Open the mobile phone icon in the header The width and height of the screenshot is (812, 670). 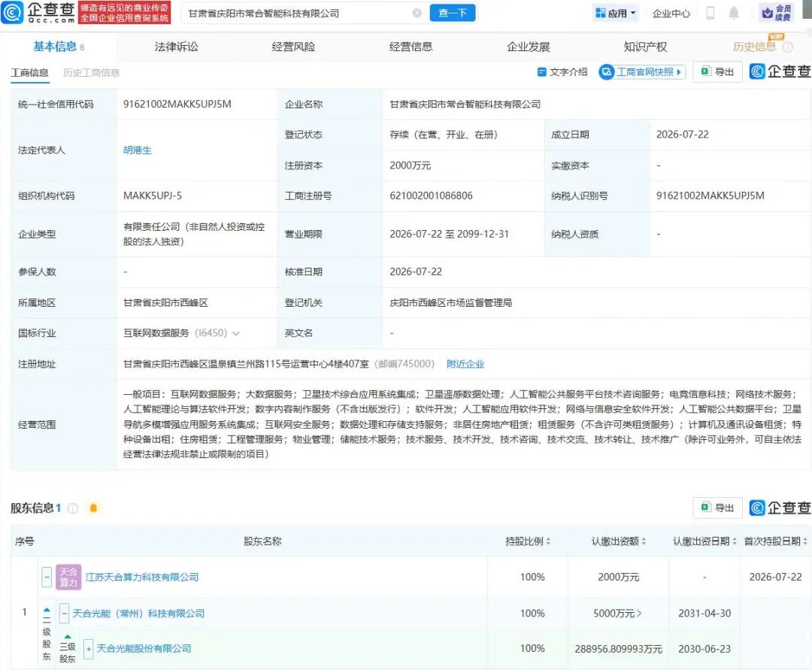pos(710,13)
